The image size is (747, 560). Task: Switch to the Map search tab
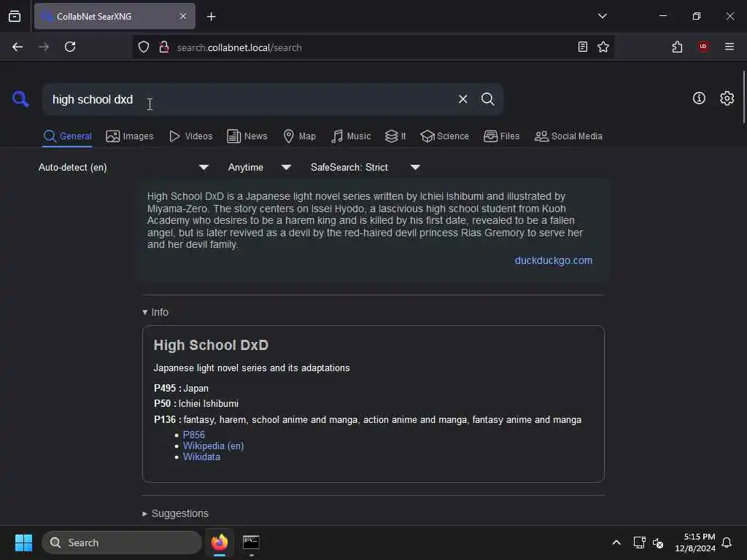300,136
